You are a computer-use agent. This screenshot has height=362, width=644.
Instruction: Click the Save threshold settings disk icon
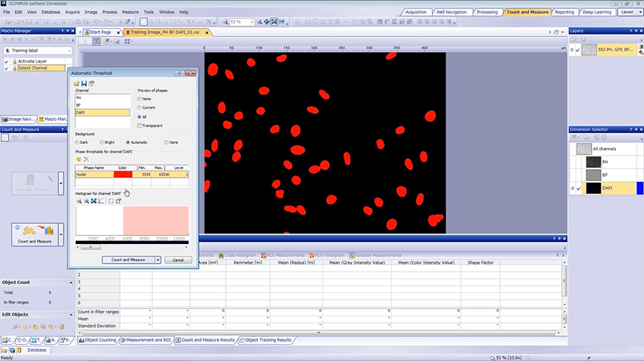pos(84,84)
